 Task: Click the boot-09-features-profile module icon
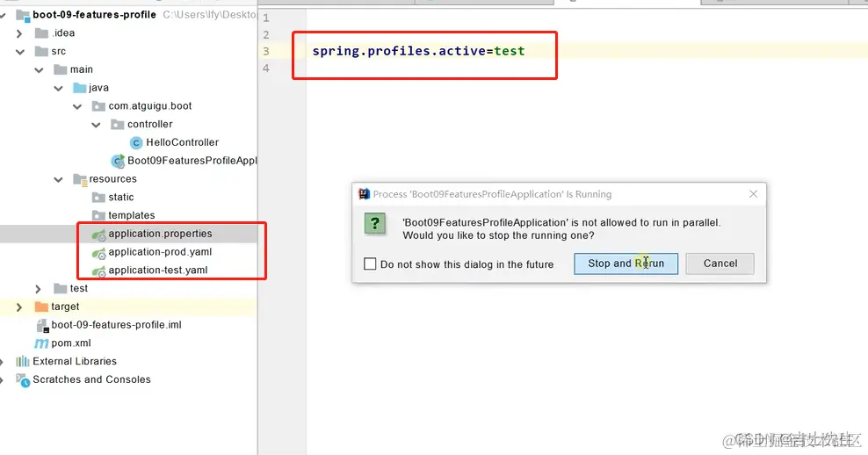point(23,15)
